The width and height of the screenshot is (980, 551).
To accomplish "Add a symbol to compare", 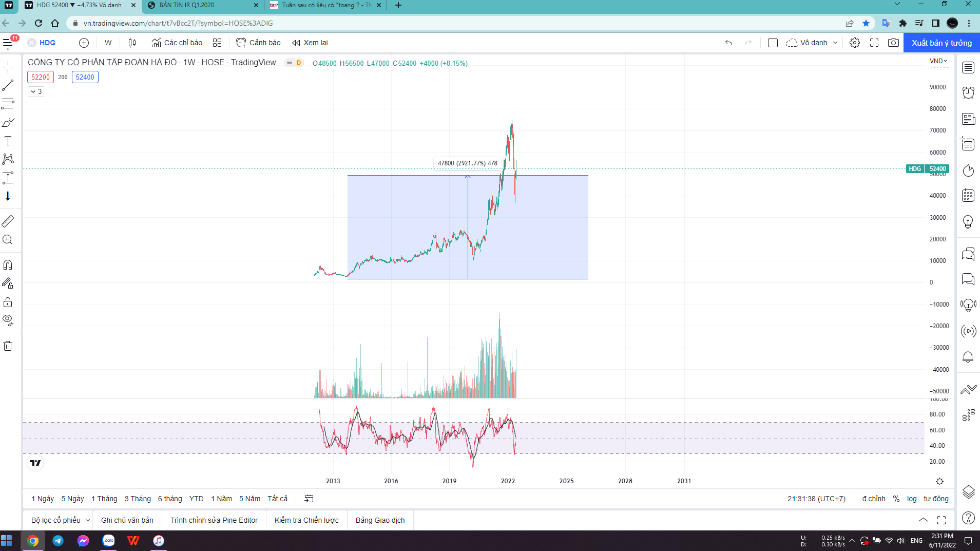I will tap(84, 43).
